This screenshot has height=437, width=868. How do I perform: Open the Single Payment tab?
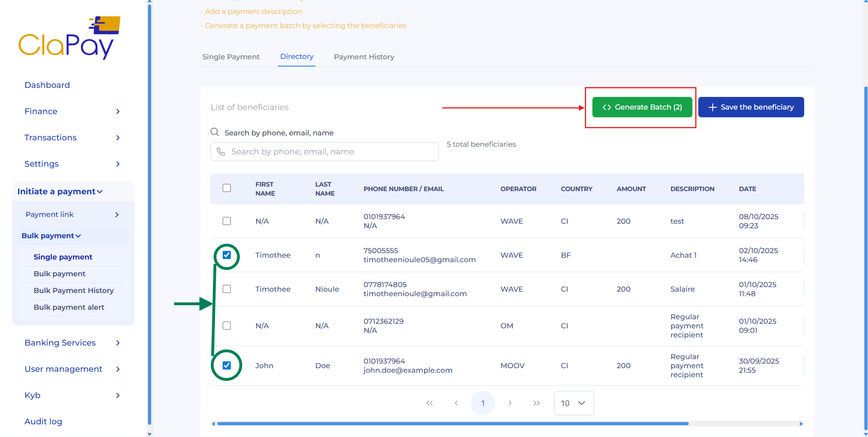tap(231, 57)
